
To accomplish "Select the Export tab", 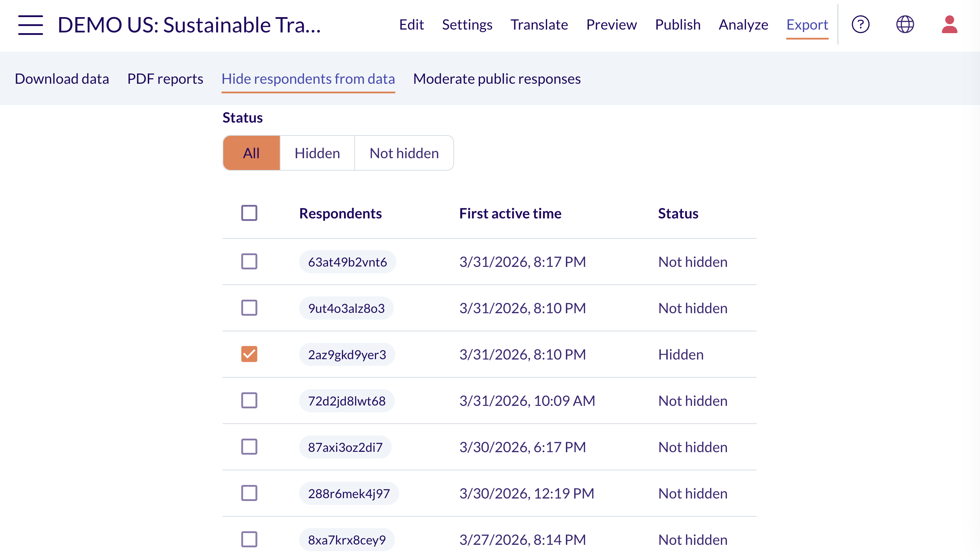I will pos(807,25).
